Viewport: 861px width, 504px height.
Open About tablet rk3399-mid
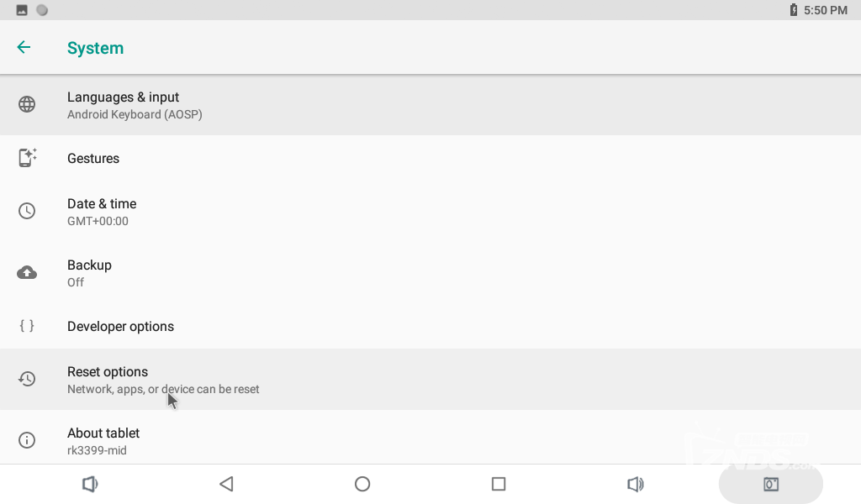430,440
